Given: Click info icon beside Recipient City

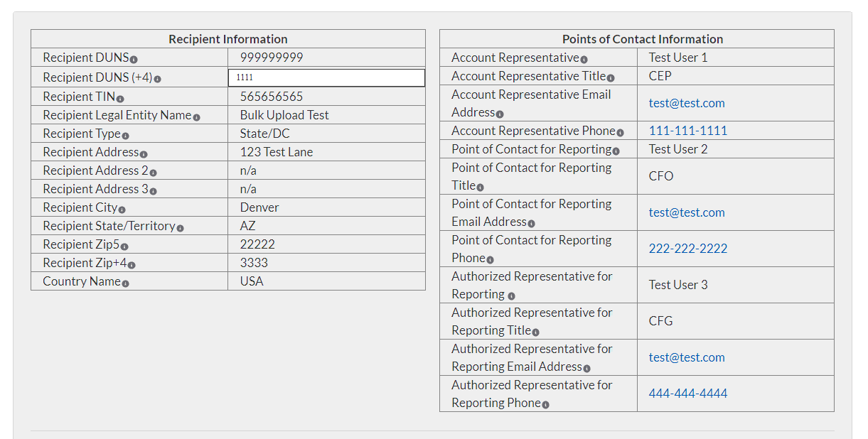Looking at the screenshot, I should tap(122, 210).
